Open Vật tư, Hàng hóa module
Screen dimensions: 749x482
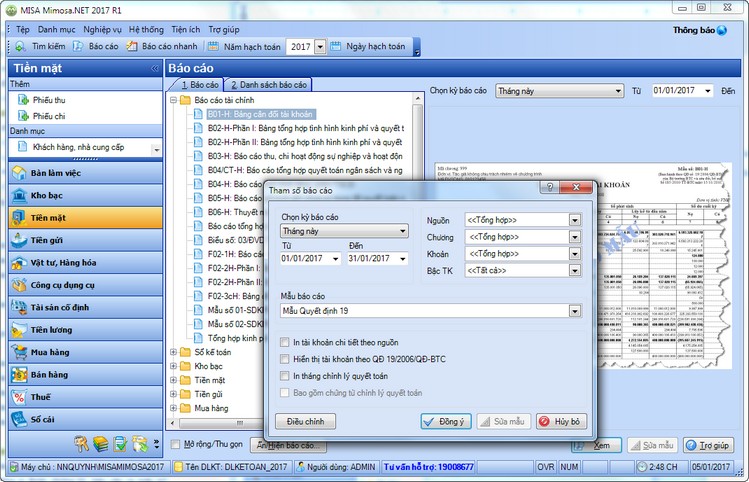[86, 263]
